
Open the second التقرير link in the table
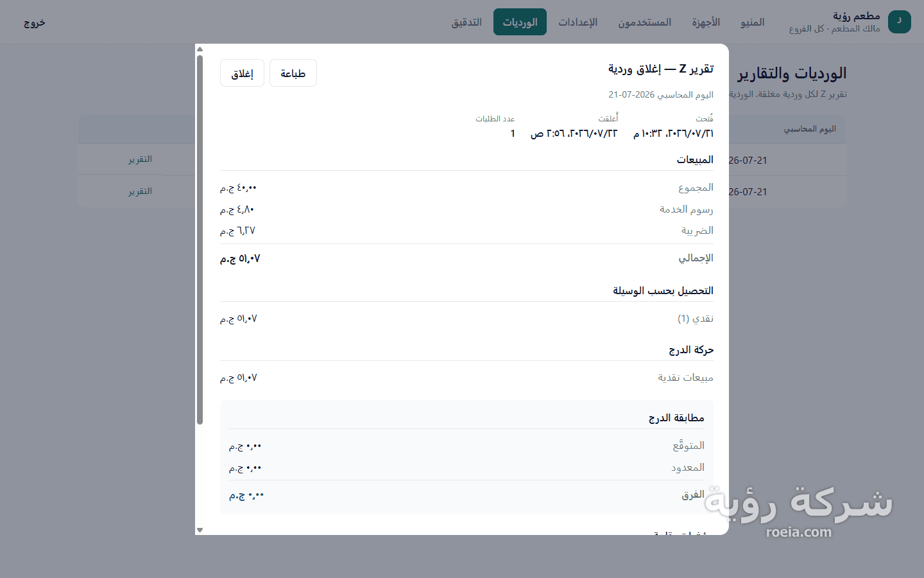pos(140,191)
